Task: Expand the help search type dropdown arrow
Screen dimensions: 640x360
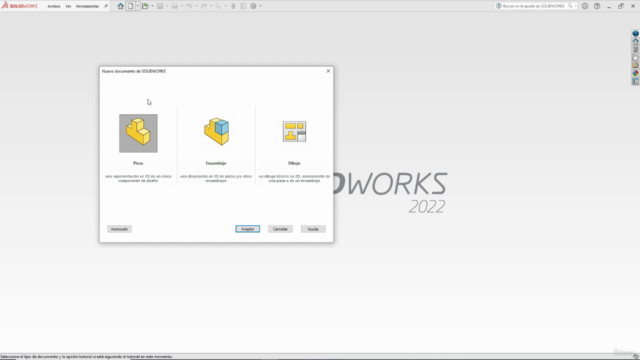Action: pos(576,6)
